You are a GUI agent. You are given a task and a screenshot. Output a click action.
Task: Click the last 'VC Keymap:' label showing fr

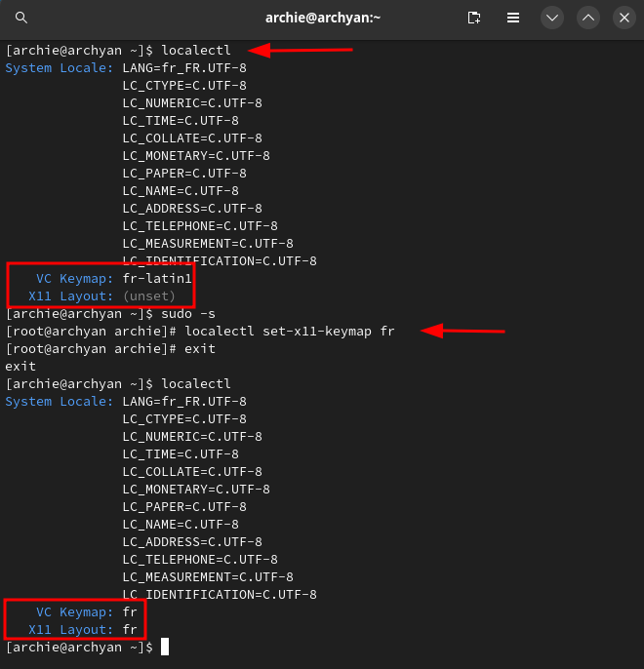(75, 612)
